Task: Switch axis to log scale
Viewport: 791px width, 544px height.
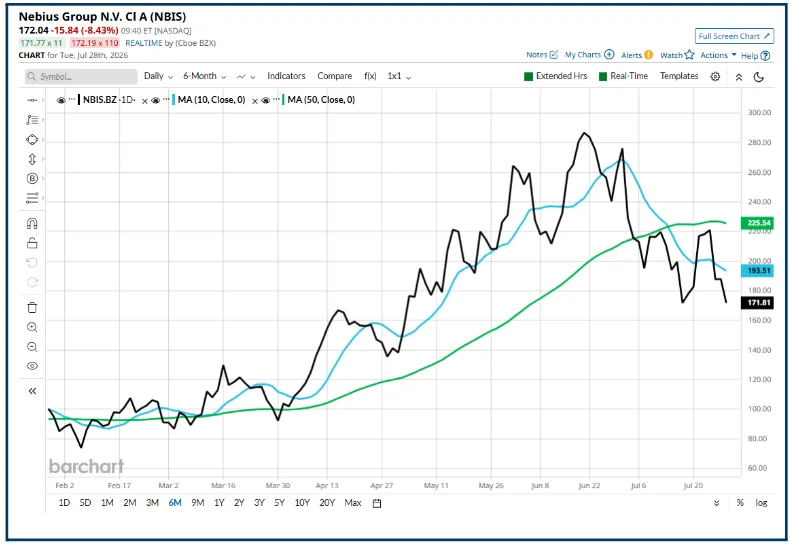Action: 761,503
